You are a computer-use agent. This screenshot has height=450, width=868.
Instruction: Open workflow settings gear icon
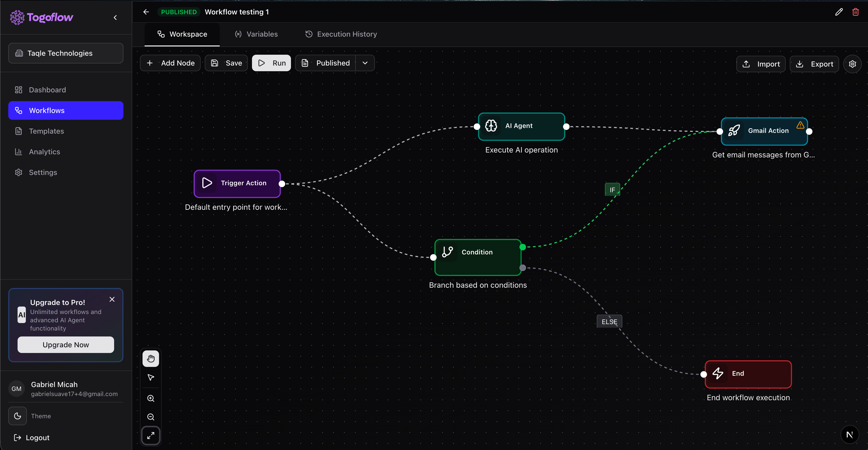coord(853,64)
